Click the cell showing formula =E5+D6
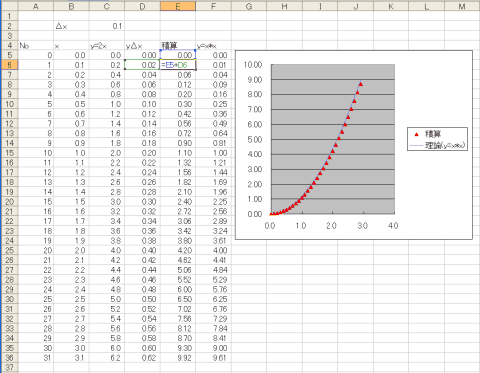This screenshot has width=480, height=373. point(178,65)
